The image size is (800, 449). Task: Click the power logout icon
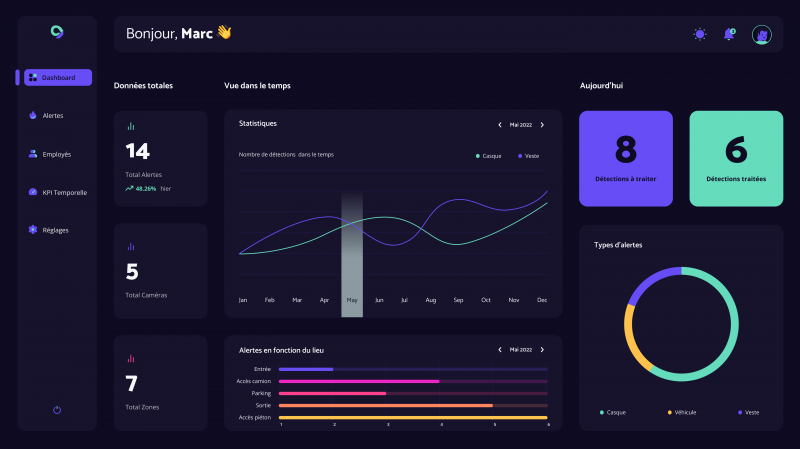(57, 410)
